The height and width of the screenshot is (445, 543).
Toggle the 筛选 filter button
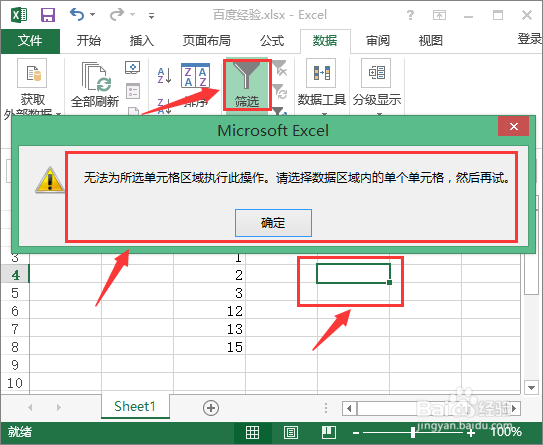pos(247,85)
